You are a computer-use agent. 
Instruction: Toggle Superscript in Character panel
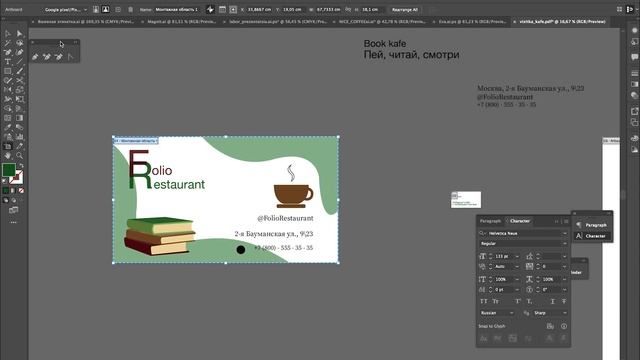[518, 301]
